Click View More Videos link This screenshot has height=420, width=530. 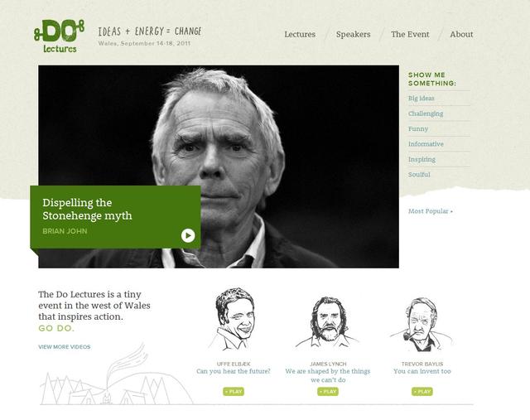pos(65,347)
